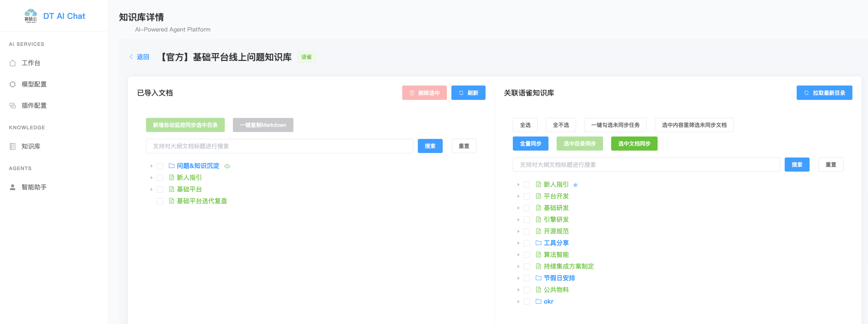Focus the 已导入文档 title search field

point(279,146)
